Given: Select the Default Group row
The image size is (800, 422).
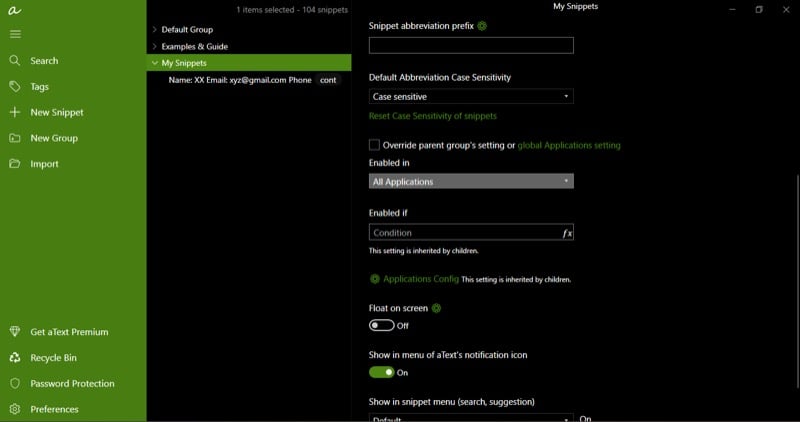Looking at the screenshot, I should 249,30.
